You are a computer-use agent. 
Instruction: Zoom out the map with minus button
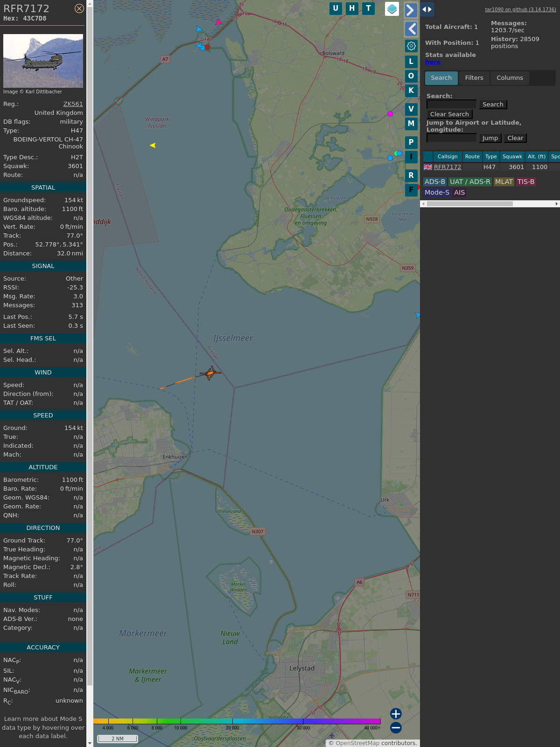point(396,727)
